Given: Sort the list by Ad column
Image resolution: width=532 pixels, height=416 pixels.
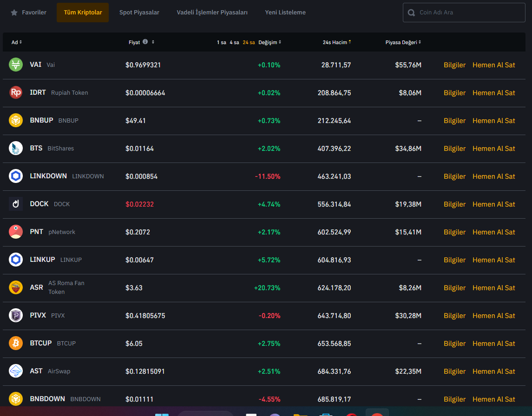Looking at the screenshot, I should click(x=17, y=42).
